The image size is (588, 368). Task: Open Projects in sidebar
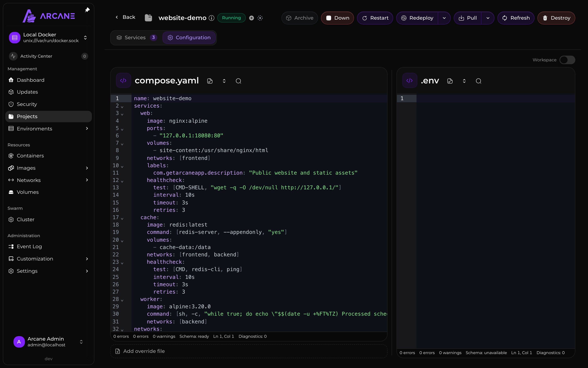(49, 117)
